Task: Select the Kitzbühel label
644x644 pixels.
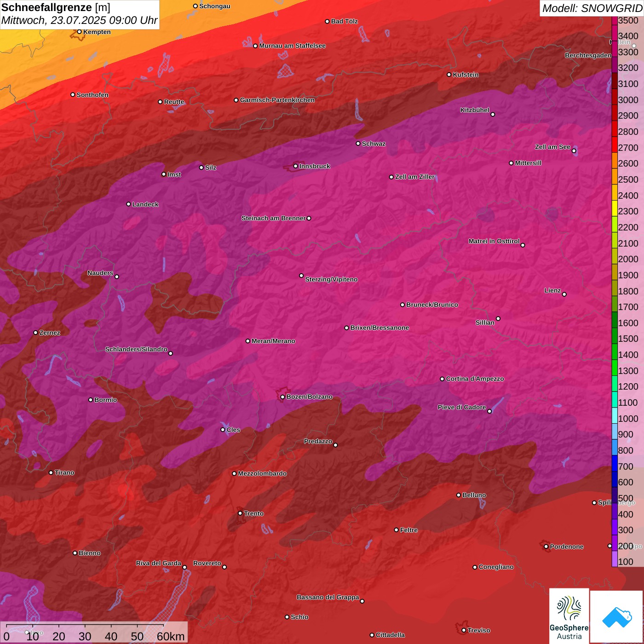Action: [475, 110]
